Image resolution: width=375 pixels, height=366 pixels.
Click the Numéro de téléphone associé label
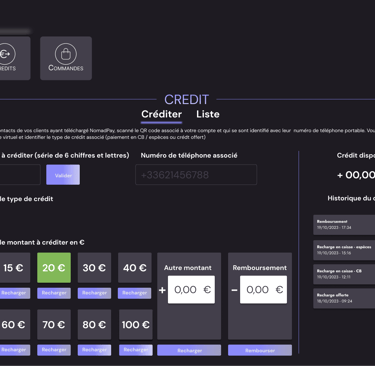[x=189, y=156]
